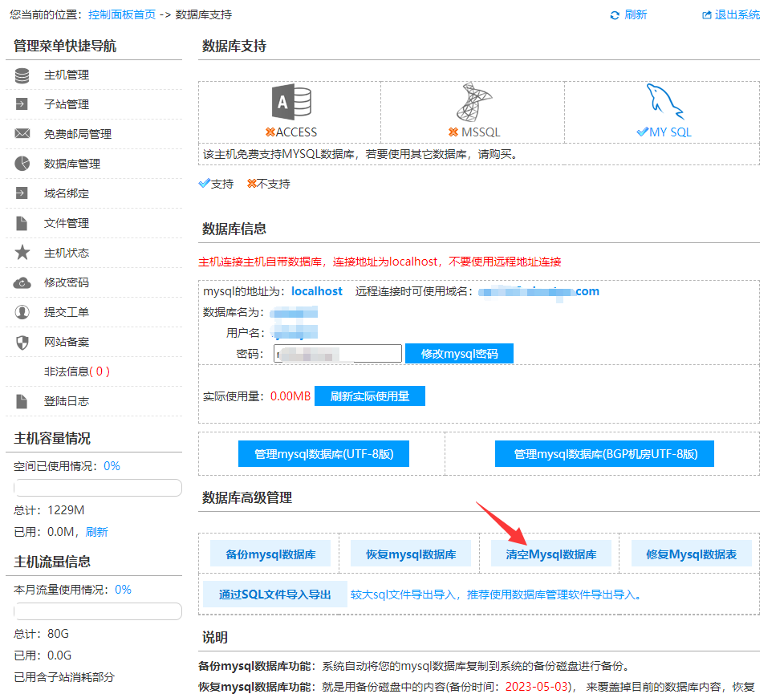Click the 主机管理 database stack icon
Screen dimensions: 784x698
click(x=22, y=75)
